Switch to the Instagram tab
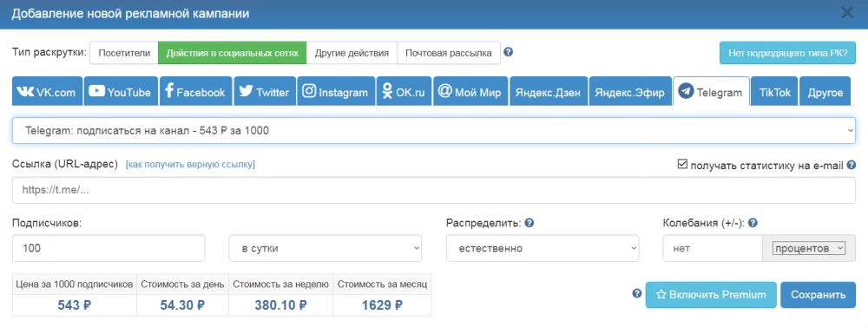868x327 pixels. click(335, 92)
